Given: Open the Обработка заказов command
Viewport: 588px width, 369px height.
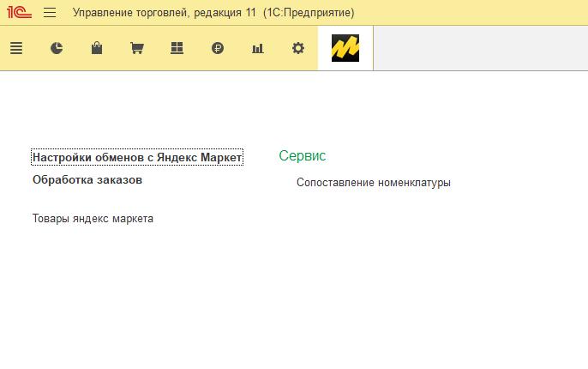Looking at the screenshot, I should coord(87,180).
